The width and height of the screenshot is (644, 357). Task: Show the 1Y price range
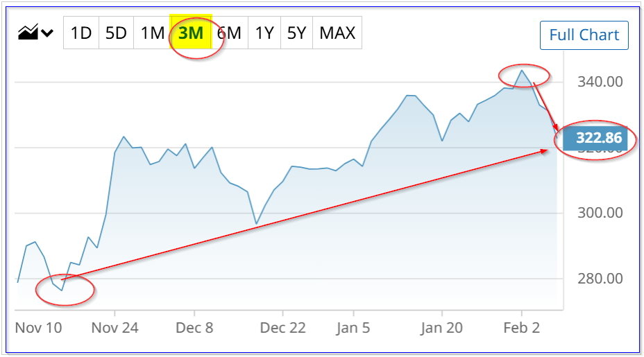(264, 33)
